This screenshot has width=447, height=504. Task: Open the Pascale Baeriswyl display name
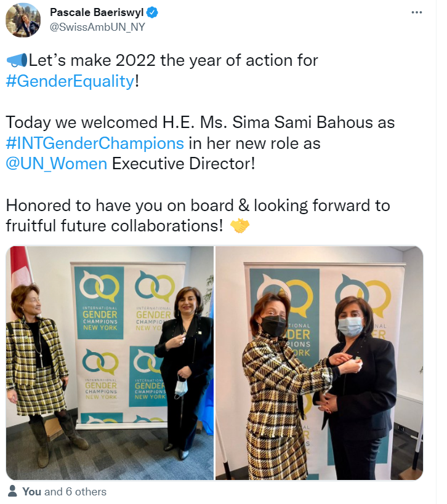click(97, 12)
